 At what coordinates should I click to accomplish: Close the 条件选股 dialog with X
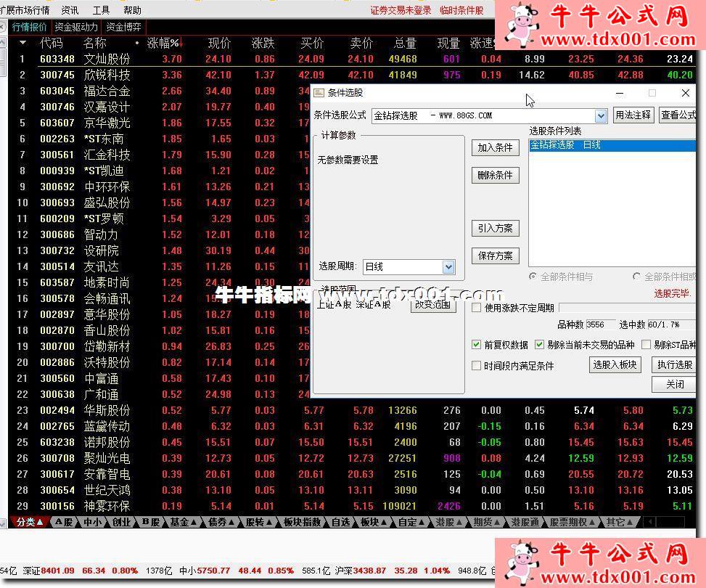[685, 93]
